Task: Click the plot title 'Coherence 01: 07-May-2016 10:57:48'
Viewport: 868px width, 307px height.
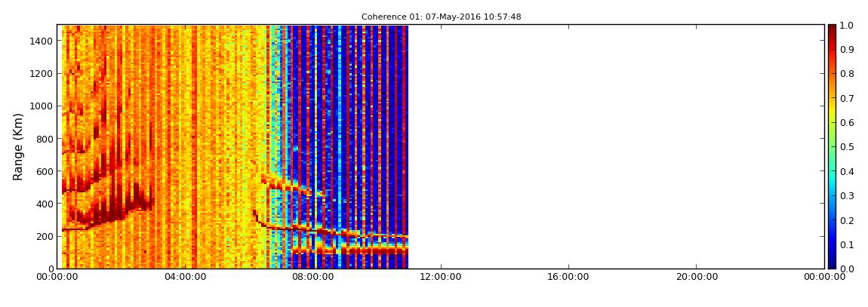Action: (442, 17)
